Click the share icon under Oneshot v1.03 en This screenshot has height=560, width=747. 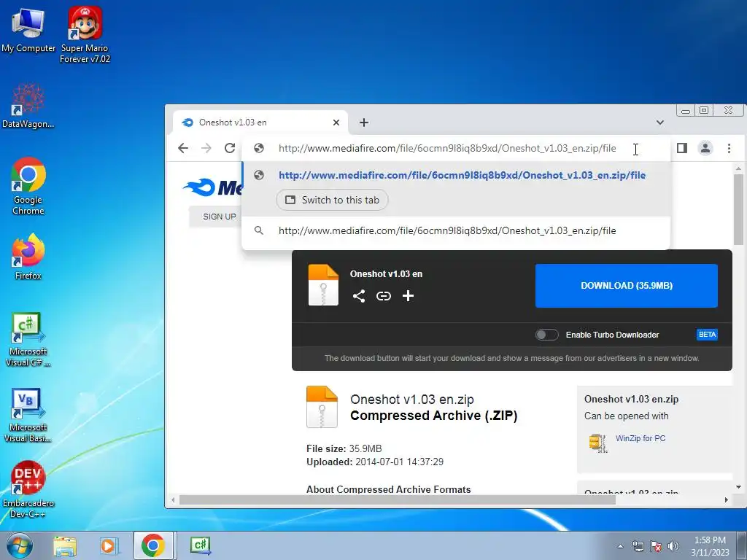(x=359, y=296)
